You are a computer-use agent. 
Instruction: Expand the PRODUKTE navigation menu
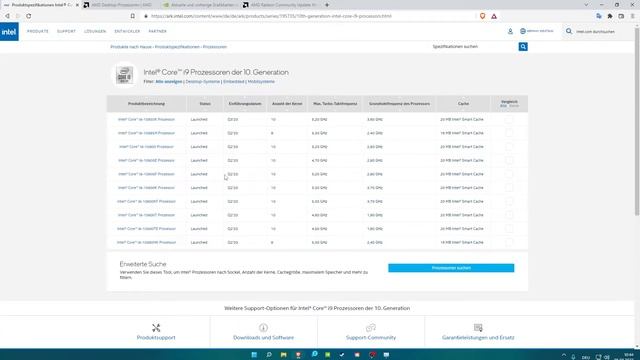point(38,31)
